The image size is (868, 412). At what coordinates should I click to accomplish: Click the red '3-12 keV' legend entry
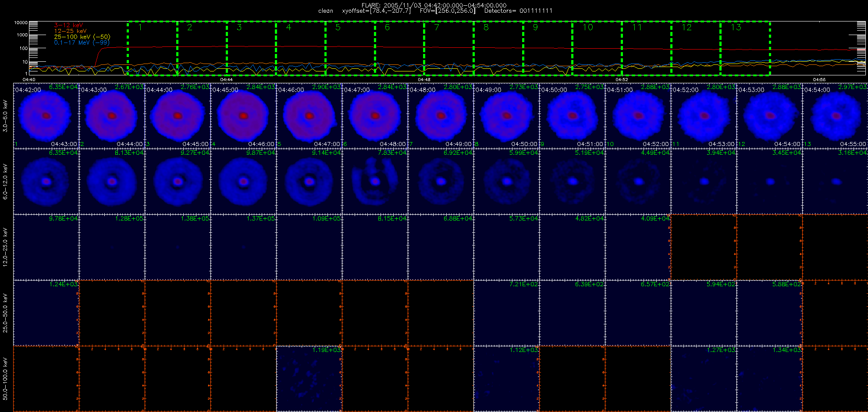(68, 25)
